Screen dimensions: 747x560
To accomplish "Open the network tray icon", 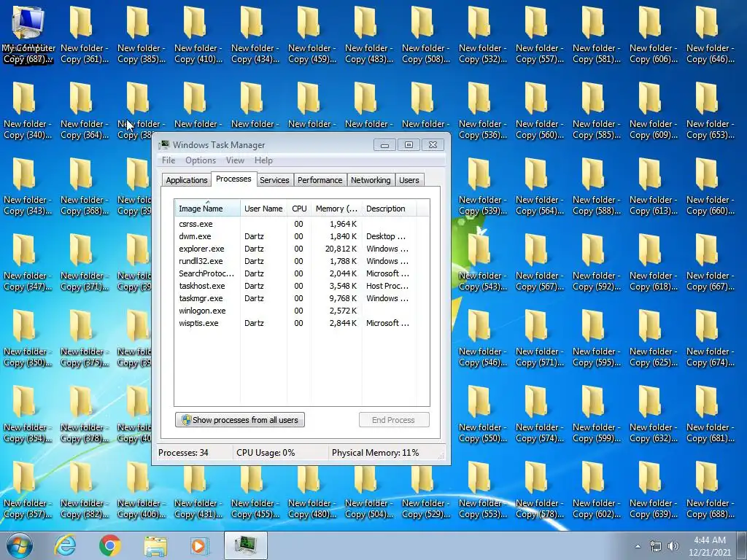I will [x=656, y=546].
